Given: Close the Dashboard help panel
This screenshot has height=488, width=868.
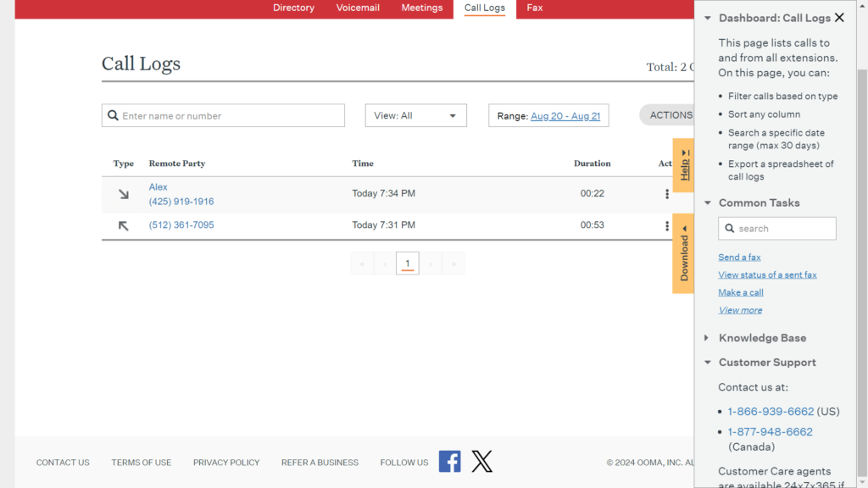Looking at the screenshot, I should click(x=839, y=18).
